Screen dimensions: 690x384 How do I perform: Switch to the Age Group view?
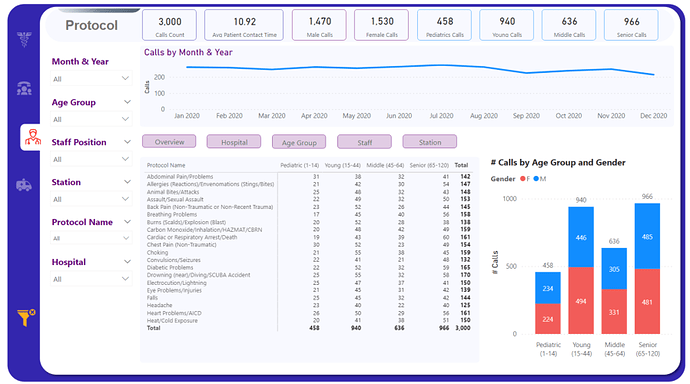[299, 142]
